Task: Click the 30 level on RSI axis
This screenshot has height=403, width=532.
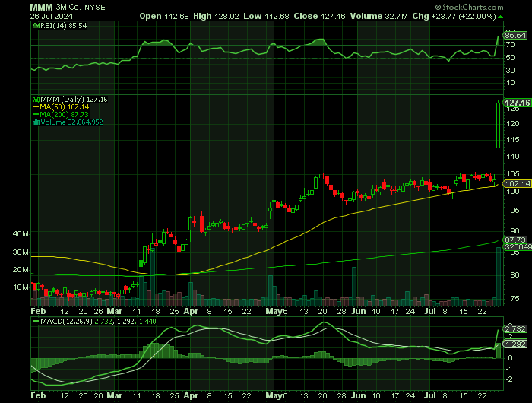Action: coord(510,71)
